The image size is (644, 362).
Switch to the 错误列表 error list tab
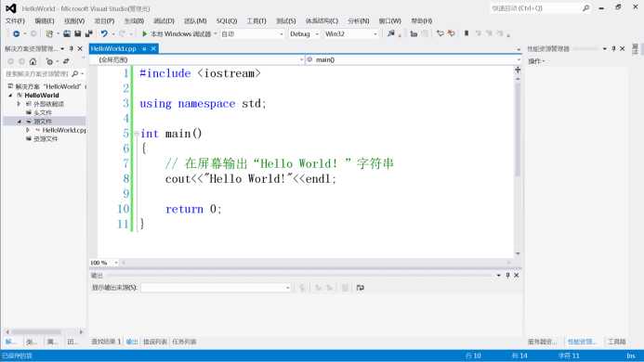click(155, 342)
